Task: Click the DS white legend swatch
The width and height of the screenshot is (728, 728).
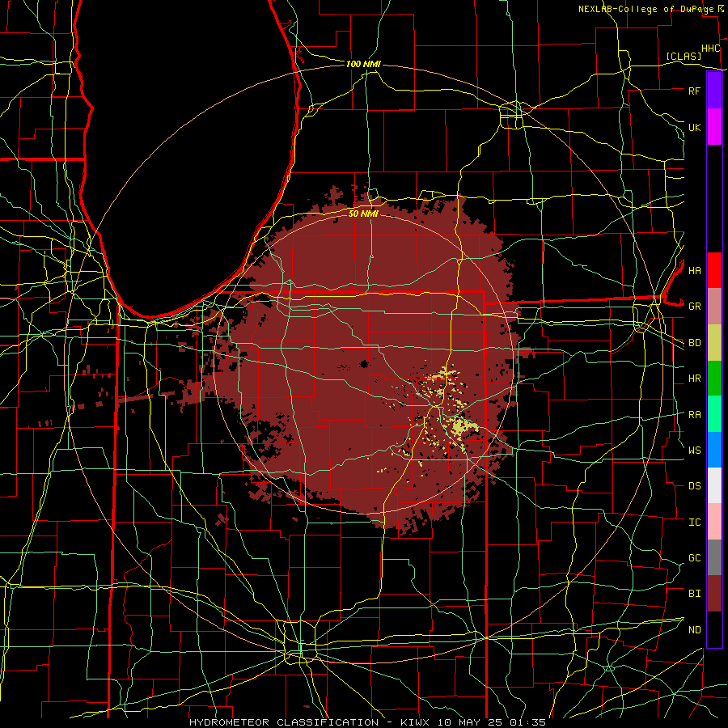Action: (714, 485)
